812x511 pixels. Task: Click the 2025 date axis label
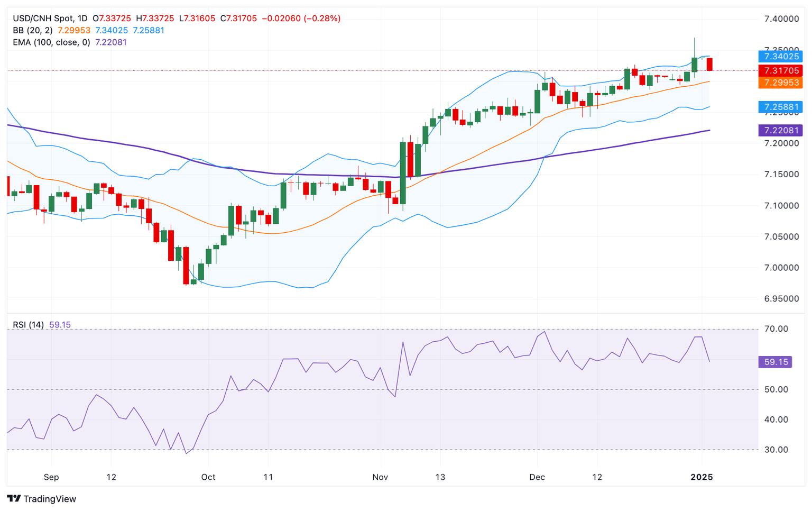[x=702, y=477]
